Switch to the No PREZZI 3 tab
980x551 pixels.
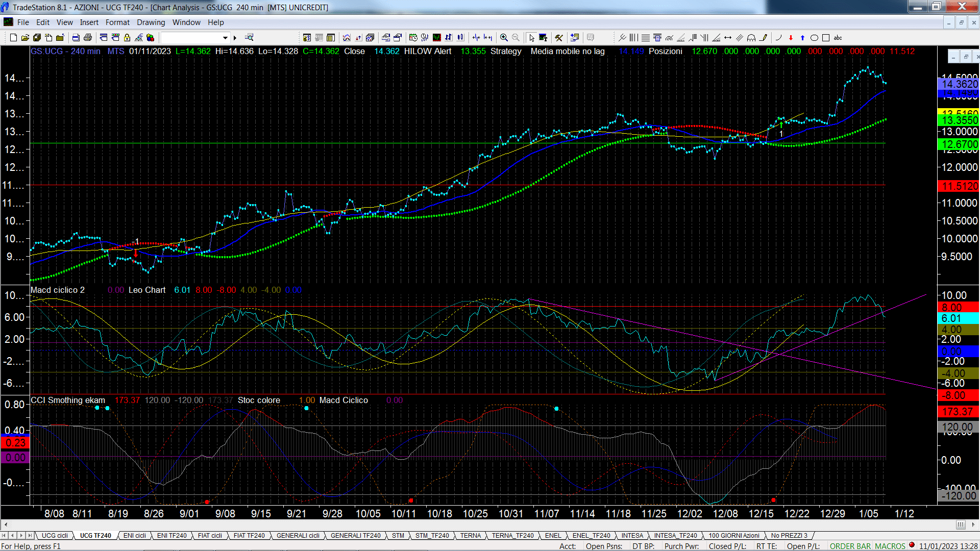coord(789,536)
